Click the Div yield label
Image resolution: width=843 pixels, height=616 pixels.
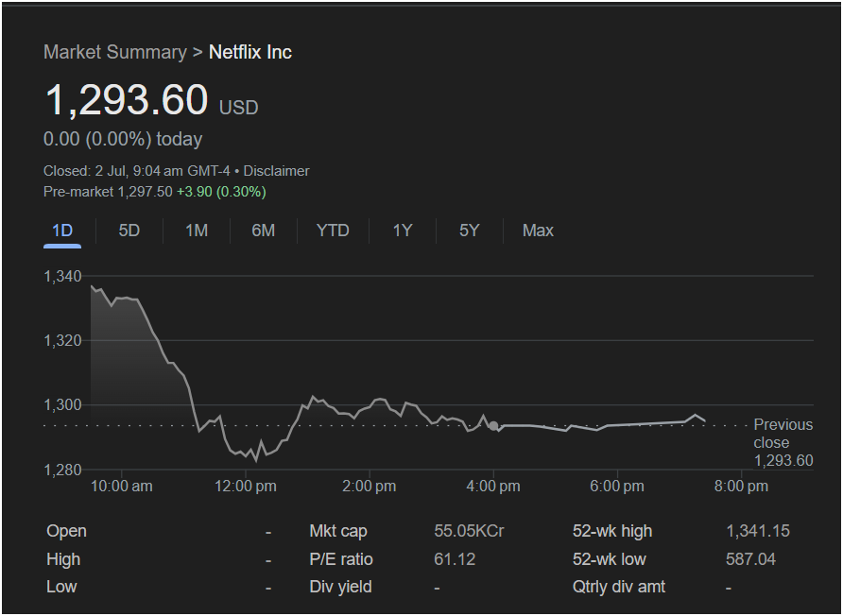point(340,587)
